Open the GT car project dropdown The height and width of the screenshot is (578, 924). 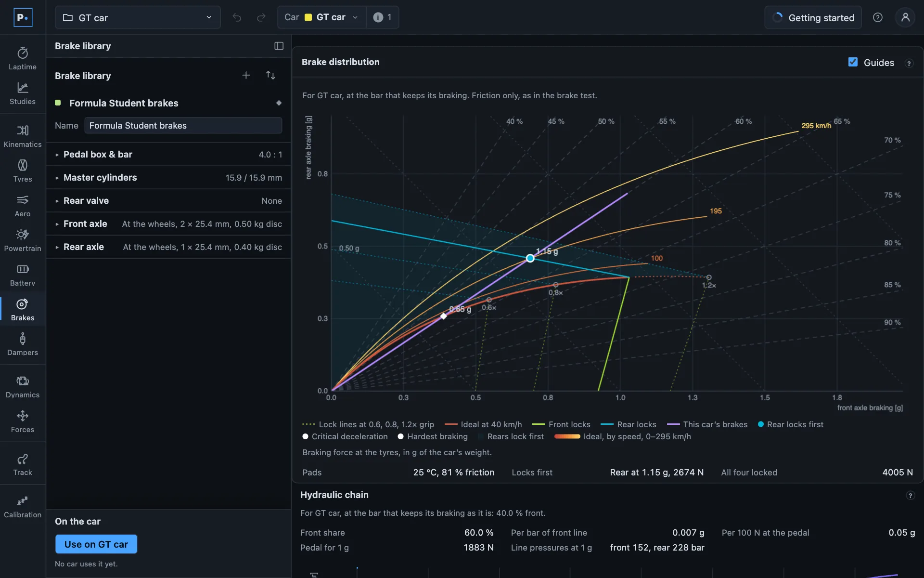click(138, 17)
